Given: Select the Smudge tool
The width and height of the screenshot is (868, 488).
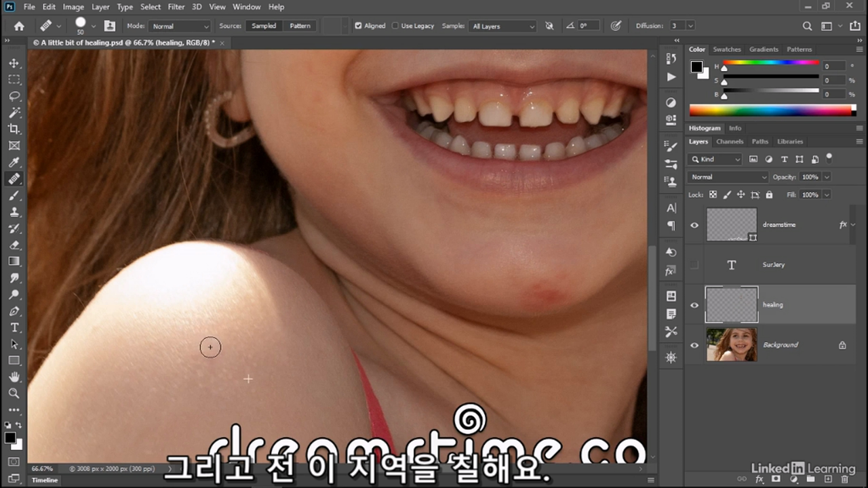Looking at the screenshot, I should 14,278.
